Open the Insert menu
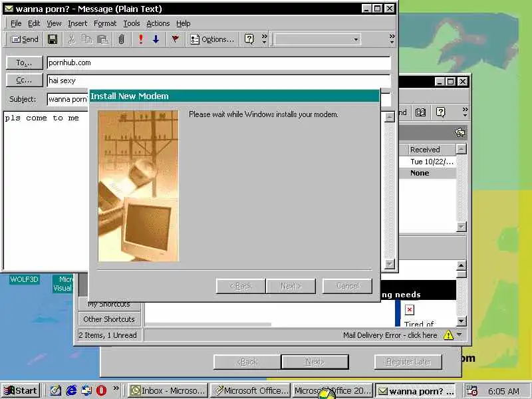 tap(77, 23)
